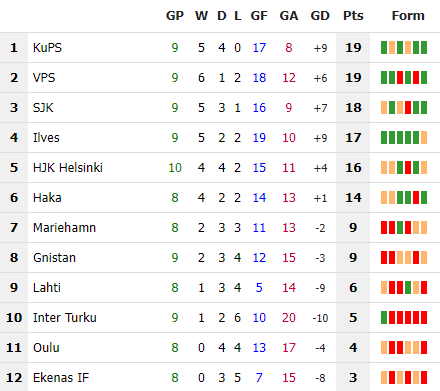Click Oulu's goals against value 17
This screenshot has height=391, width=440.
point(289,348)
